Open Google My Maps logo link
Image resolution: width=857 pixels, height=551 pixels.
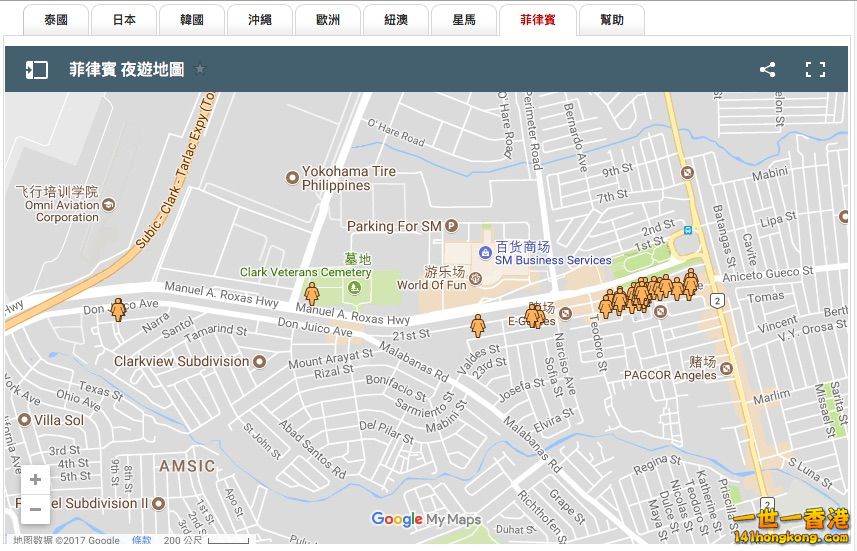(426, 519)
